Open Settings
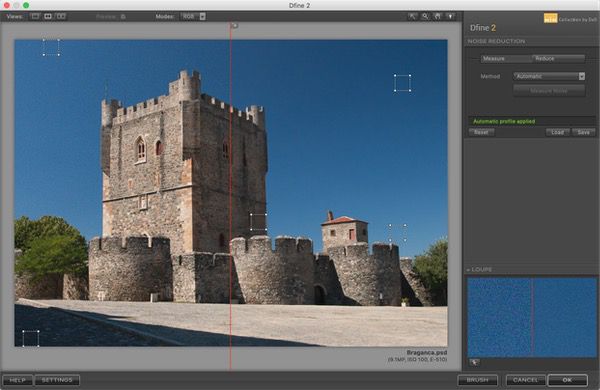This screenshot has width=600, height=390. click(x=57, y=380)
